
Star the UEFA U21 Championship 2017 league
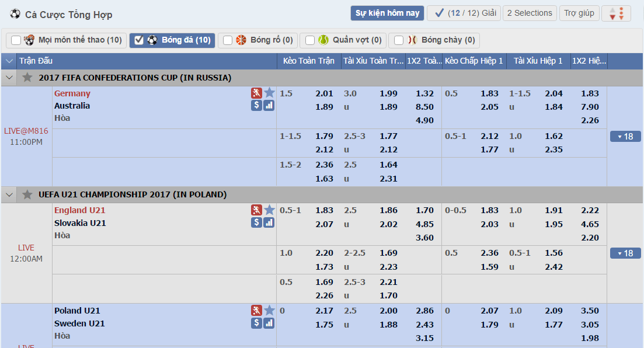27,194
